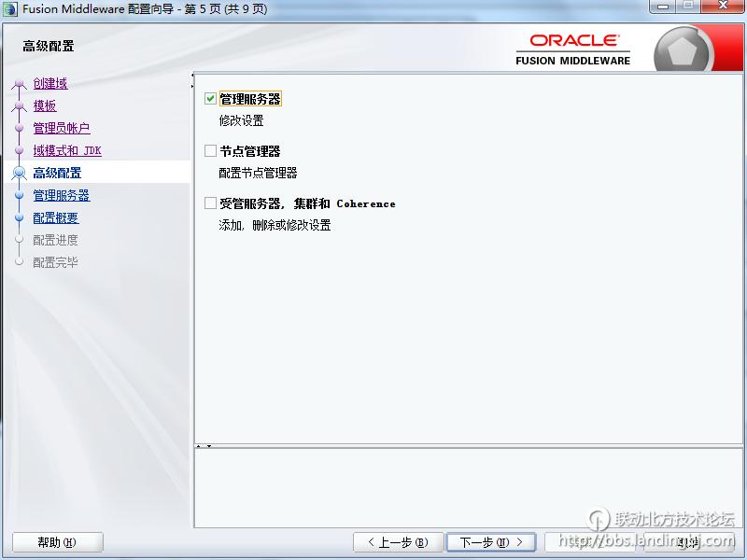
Task: Enable the 节点管理器 checkbox
Action: [210, 151]
